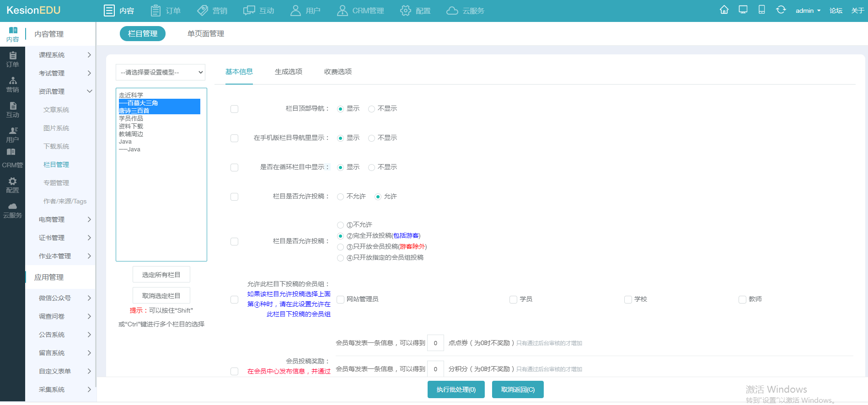Image resolution: width=868 pixels, height=405 pixels.
Task: Open the 关于 link in header
Action: [857, 11]
